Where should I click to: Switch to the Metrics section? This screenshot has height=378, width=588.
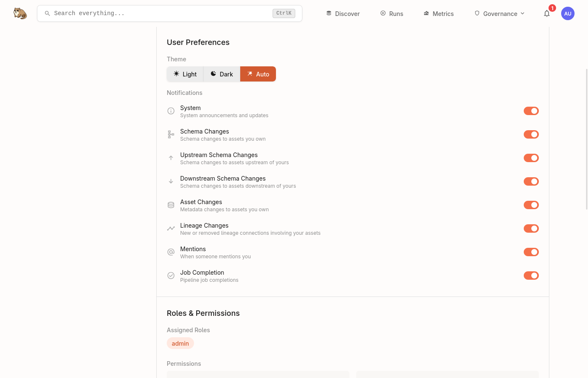[x=438, y=13]
